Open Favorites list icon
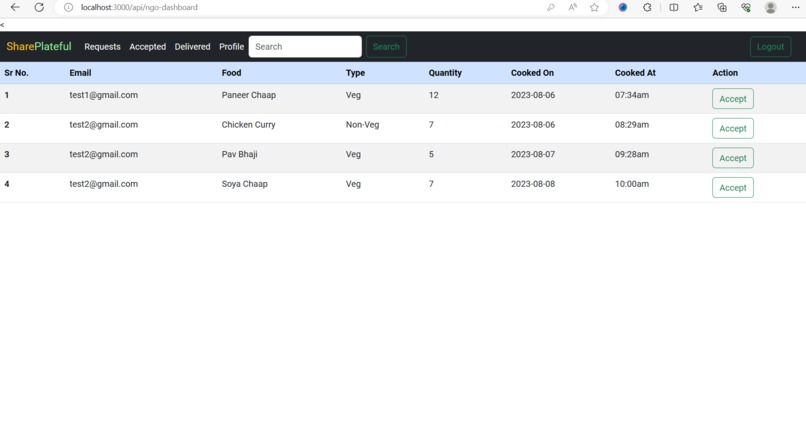Image resolution: width=806 pixels, height=422 pixels. (x=698, y=7)
